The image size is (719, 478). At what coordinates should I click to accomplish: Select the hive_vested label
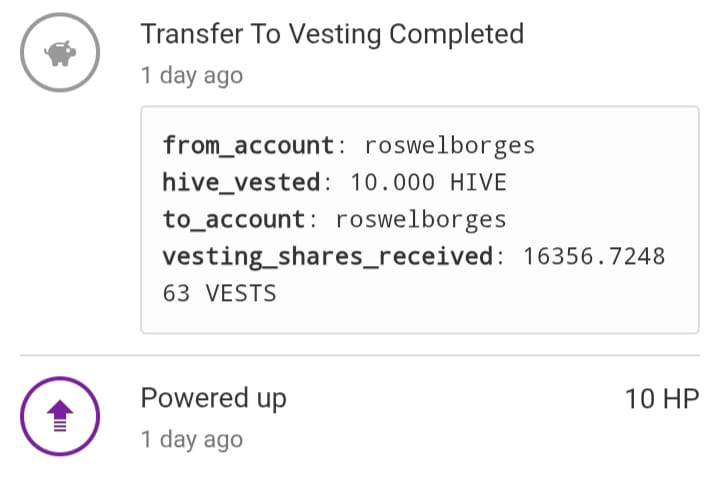click(x=241, y=183)
